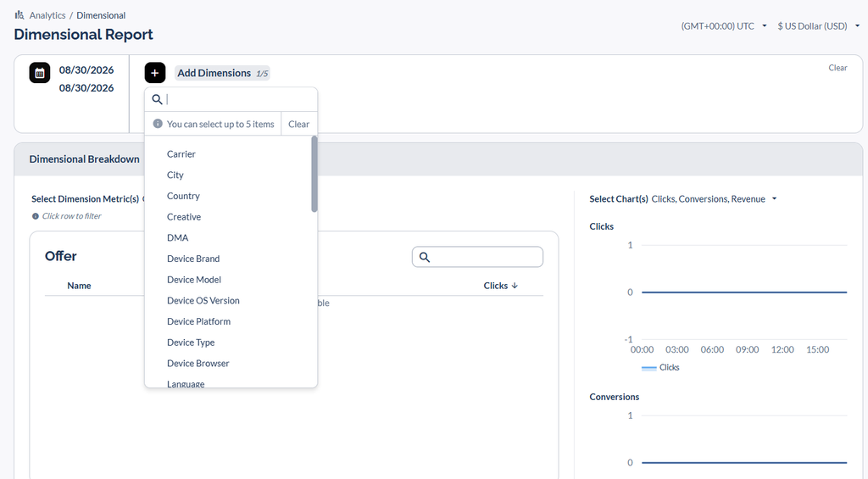Pick the Country dimension

pos(183,196)
